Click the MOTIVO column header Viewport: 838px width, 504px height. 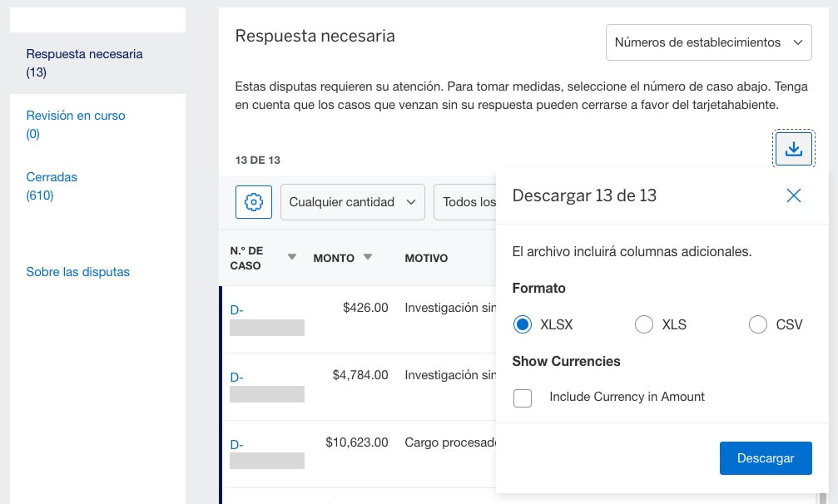pyautogui.click(x=426, y=258)
